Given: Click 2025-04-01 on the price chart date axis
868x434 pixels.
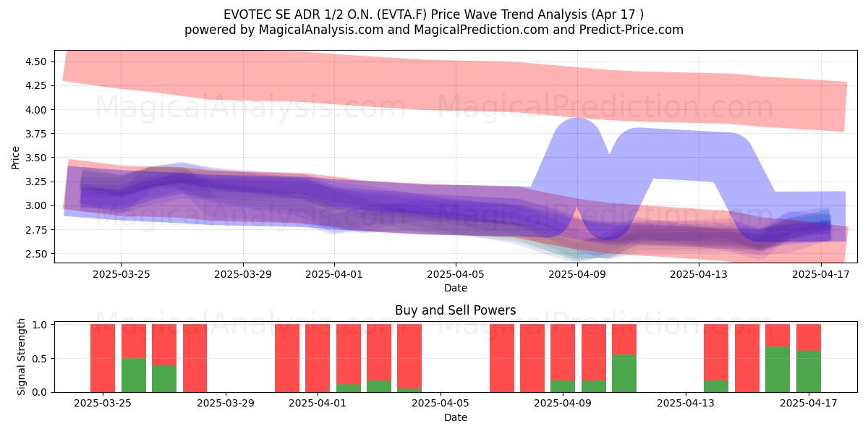Looking at the screenshot, I should pyautogui.click(x=334, y=274).
